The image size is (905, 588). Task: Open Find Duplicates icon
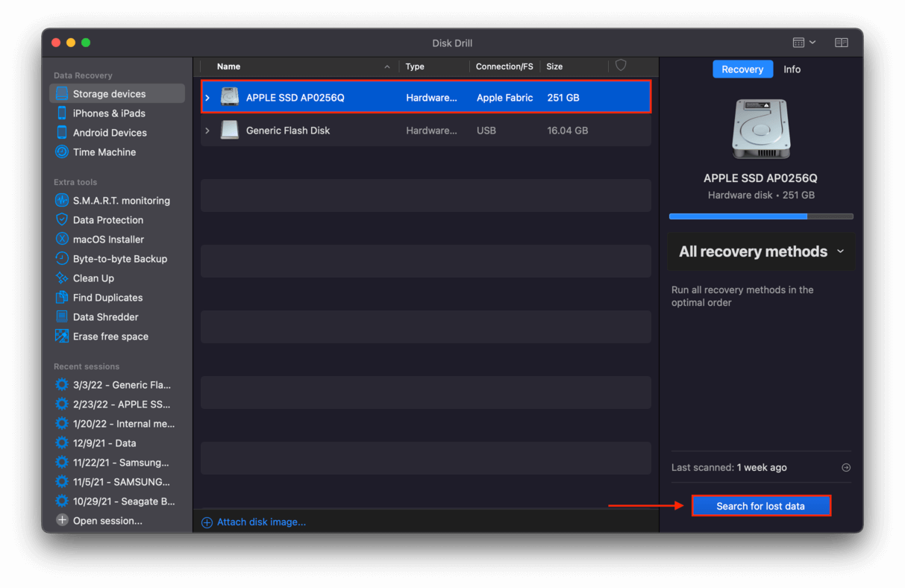coord(62,298)
